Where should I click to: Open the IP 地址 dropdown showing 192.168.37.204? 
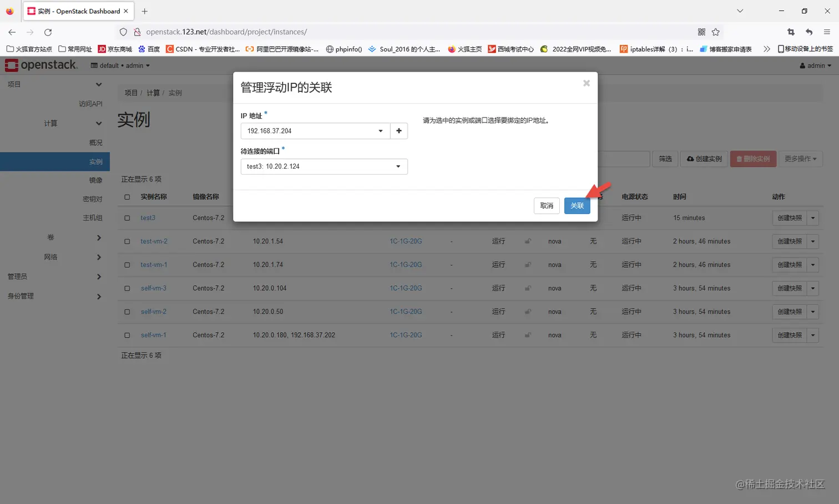(315, 131)
